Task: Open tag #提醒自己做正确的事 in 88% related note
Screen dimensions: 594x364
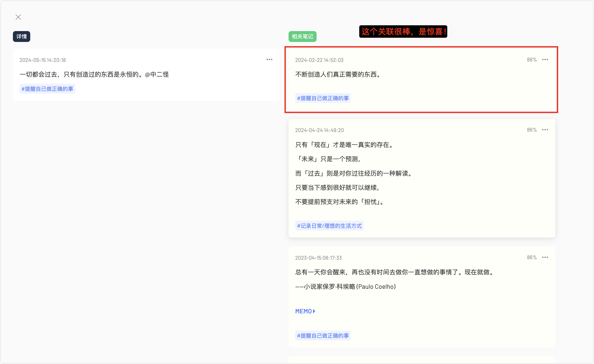Action: point(323,98)
